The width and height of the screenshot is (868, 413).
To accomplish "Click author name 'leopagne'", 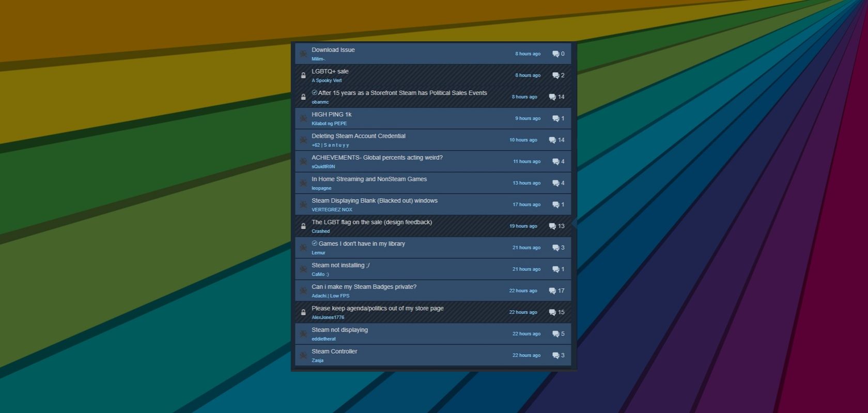I will coord(321,188).
